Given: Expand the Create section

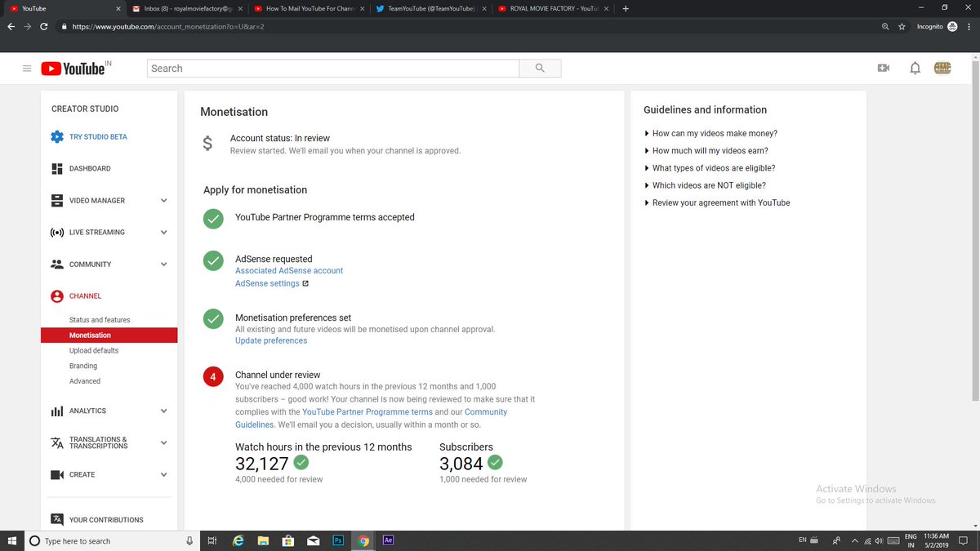Looking at the screenshot, I should click(x=163, y=475).
